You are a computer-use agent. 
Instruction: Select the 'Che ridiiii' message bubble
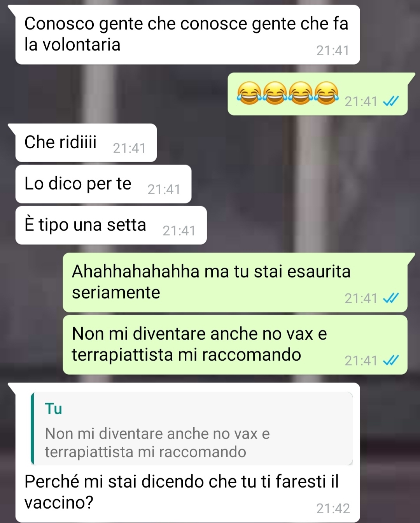86,143
